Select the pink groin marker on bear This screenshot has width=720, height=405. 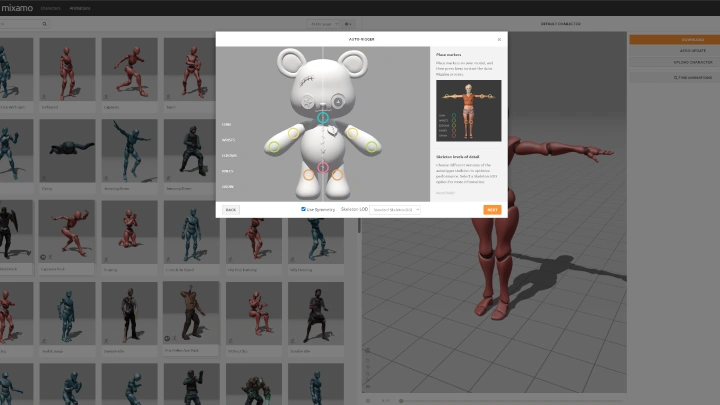pyautogui.click(x=323, y=168)
